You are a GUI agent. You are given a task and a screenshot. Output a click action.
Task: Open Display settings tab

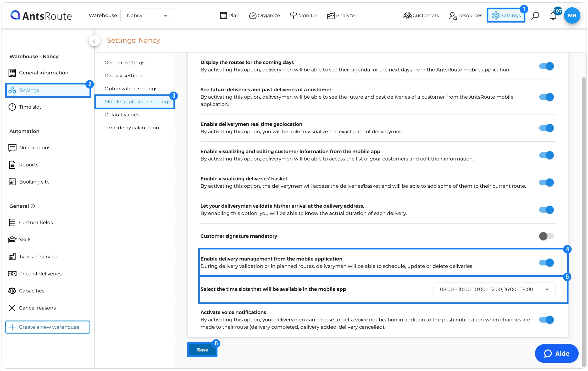coord(124,76)
